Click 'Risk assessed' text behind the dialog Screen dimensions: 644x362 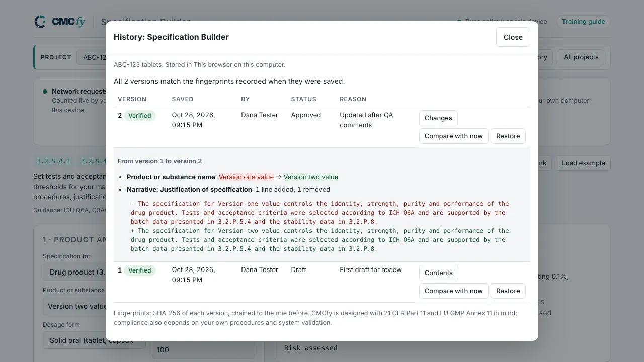click(310, 348)
